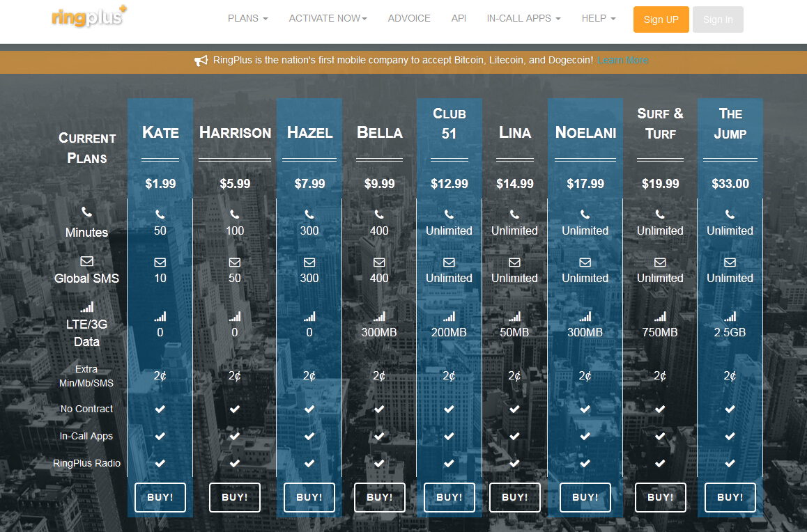The image size is (807, 532).
Task: Click the signal bars icon under Noelani
Action: pyautogui.click(x=585, y=316)
